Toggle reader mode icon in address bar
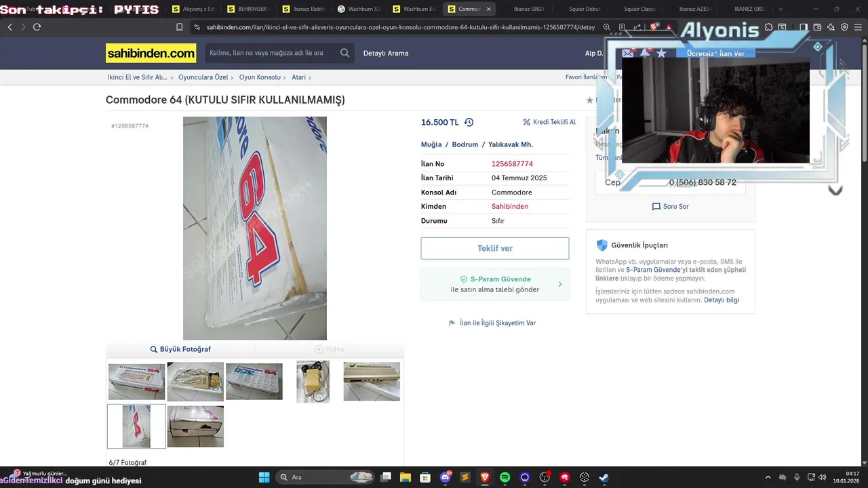 pos(622,27)
